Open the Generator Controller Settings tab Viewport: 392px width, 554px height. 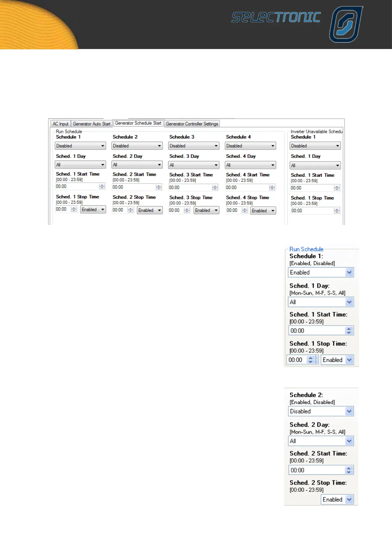(192, 124)
